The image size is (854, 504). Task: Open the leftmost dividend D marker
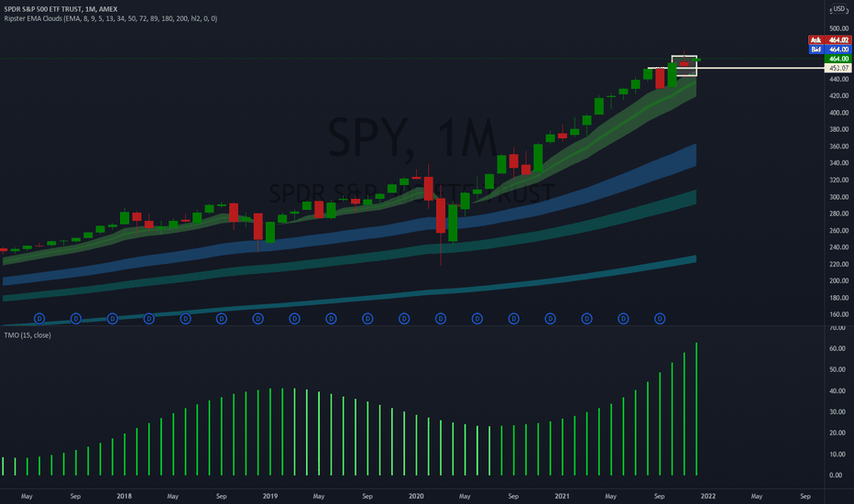39,318
